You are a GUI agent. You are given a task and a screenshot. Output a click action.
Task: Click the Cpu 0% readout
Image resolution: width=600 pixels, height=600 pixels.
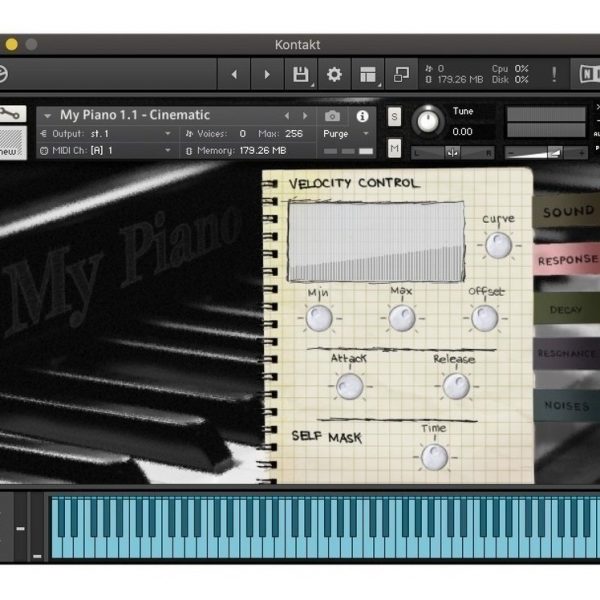coord(510,69)
